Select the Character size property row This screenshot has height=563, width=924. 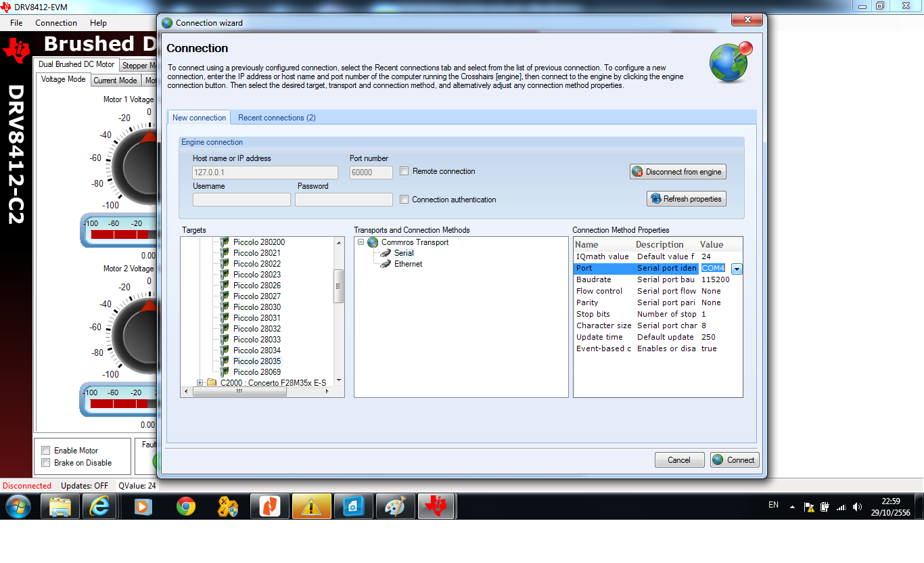tap(657, 326)
